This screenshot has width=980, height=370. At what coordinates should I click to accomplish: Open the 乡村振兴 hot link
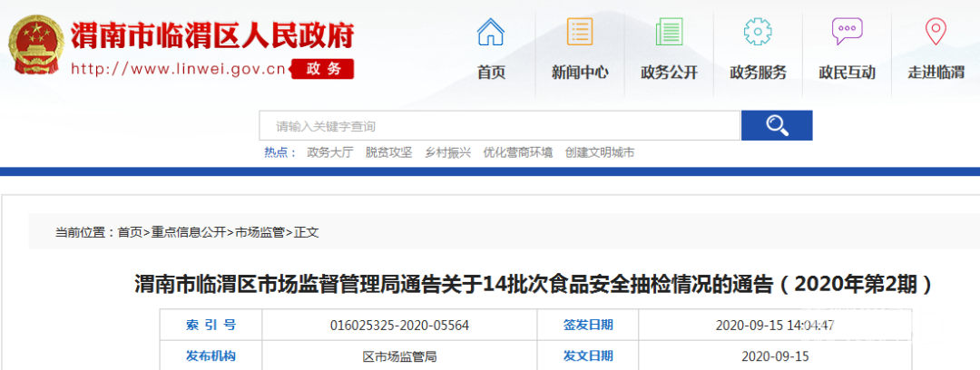pyautogui.click(x=447, y=152)
